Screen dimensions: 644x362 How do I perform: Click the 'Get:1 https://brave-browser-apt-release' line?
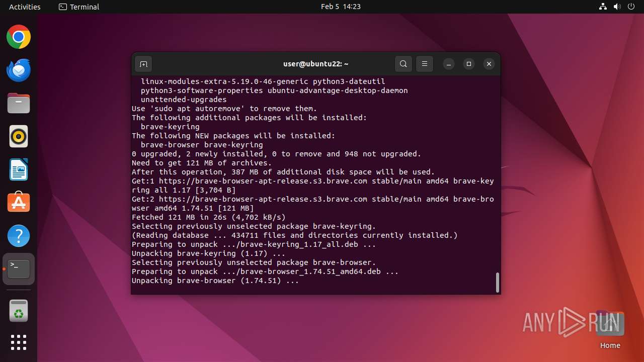coord(313,181)
